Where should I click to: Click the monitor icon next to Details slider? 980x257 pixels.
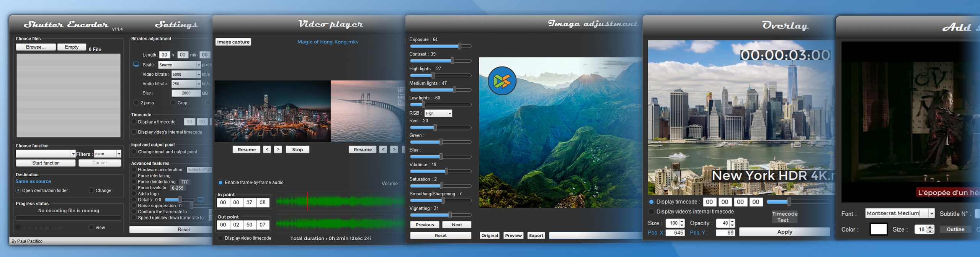200,200
